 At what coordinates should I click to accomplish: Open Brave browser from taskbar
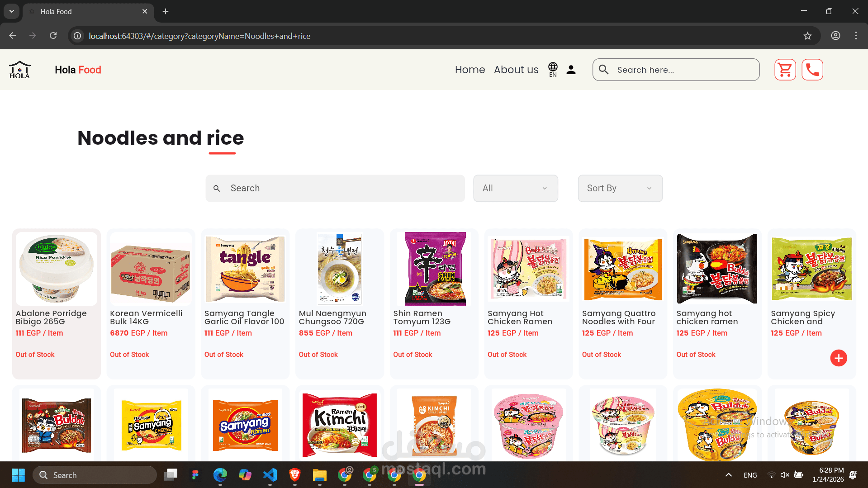pyautogui.click(x=295, y=475)
